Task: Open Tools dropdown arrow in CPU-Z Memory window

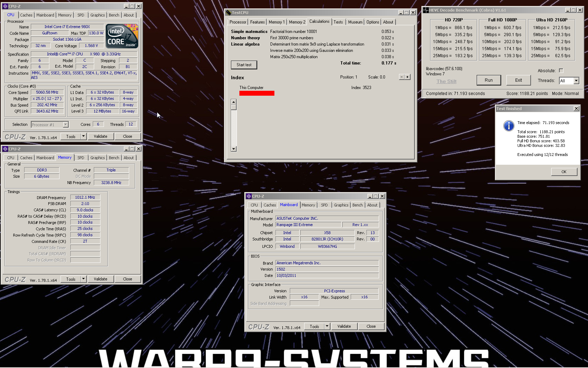Action: [83, 279]
